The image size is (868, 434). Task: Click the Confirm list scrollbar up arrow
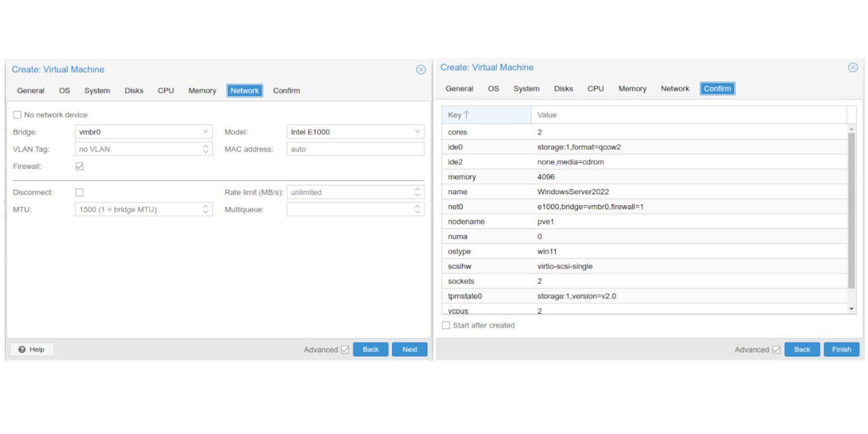coord(852,129)
